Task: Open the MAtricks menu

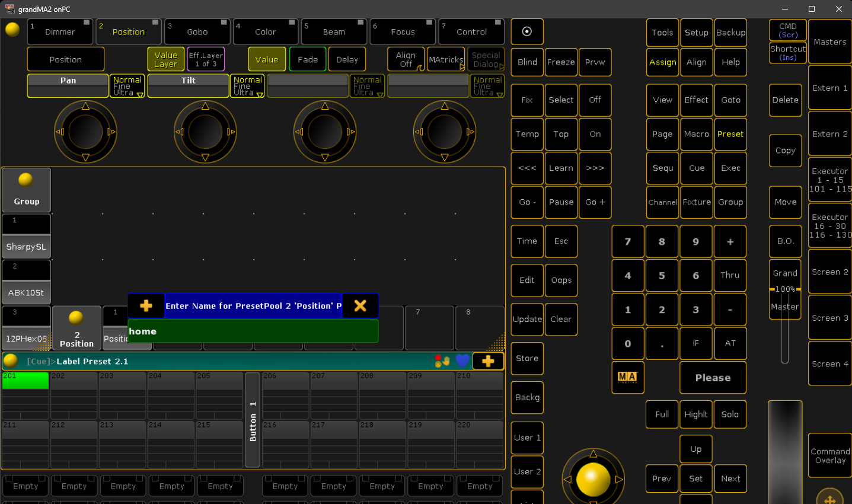Action: (446, 59)
